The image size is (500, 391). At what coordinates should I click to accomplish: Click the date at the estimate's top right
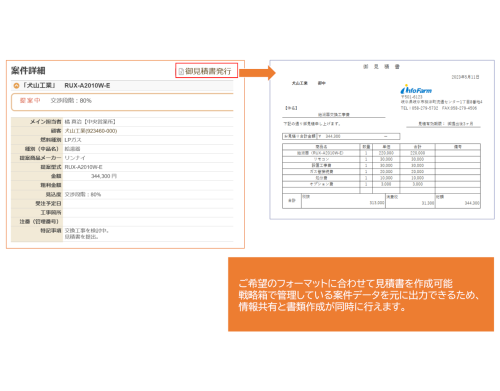coord(465,77)
